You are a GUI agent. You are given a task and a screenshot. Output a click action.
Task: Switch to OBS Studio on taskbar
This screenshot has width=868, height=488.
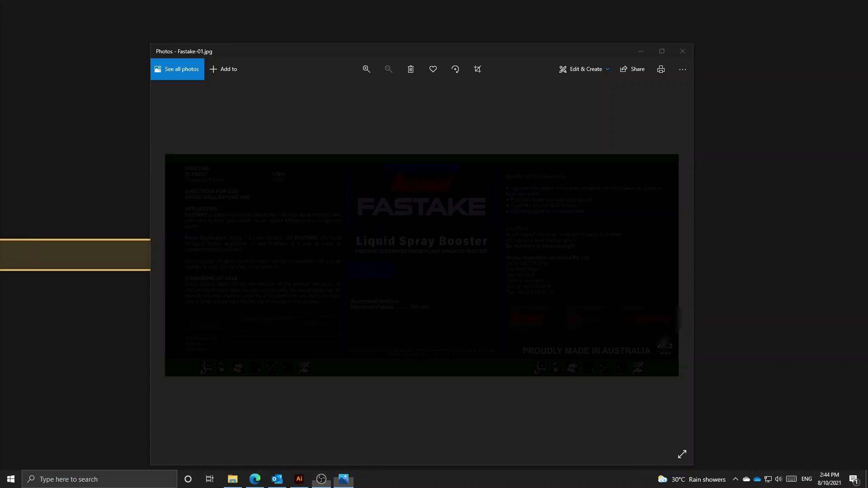click(321, 479)
